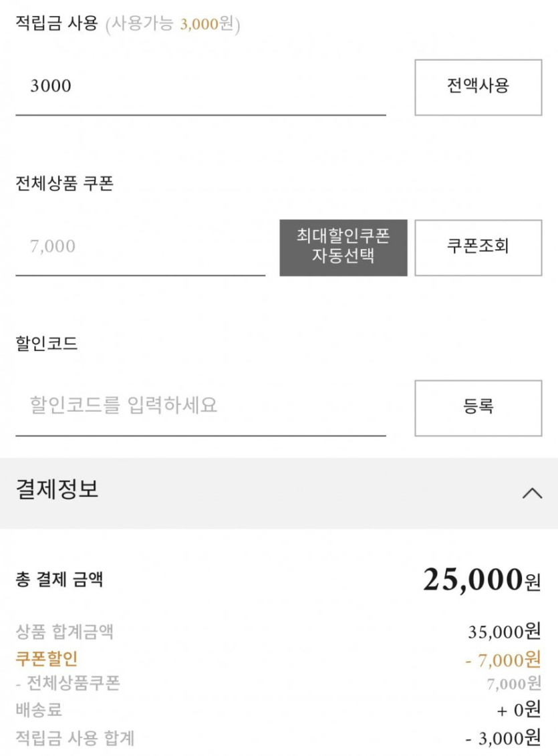Click the orange 쿠폰할인 label
Screen dimensions: 558x756
click(46, 658)
